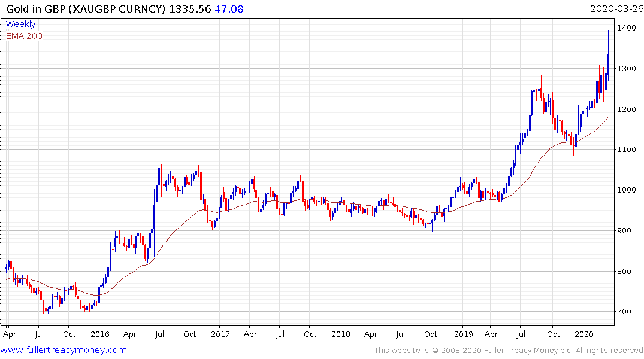Click the 'Weekly' interval label

tap(20, 24)
